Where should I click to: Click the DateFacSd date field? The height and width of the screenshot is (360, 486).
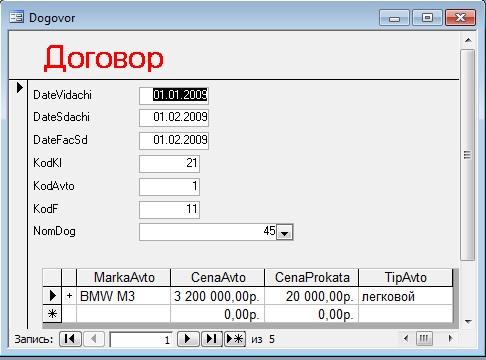coord(174,140)
